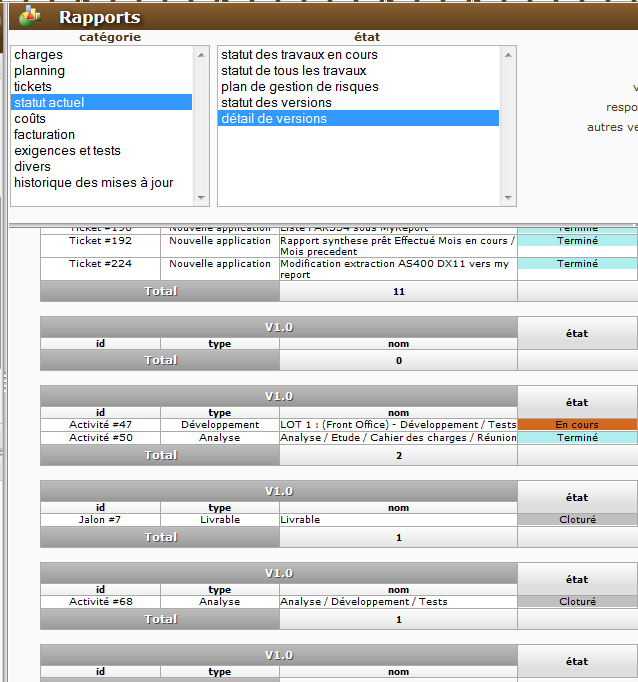Screen dimensions: 638x682
Task: Click the orange 'En cours' status cell
Action: (577, 425)
